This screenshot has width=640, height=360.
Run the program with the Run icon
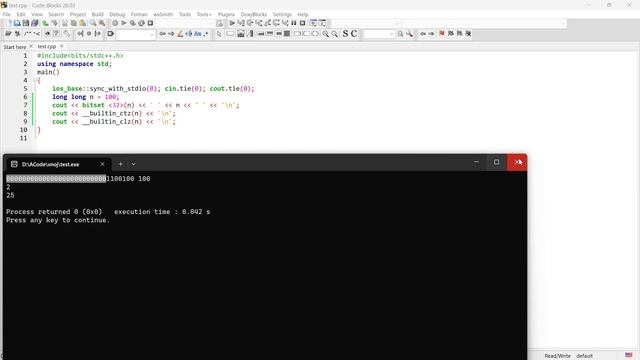124,23
